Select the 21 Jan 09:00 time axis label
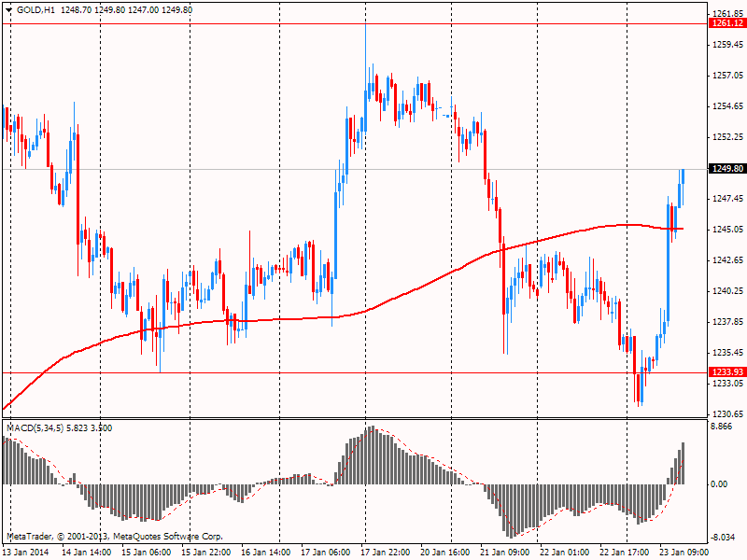 pyautogui.click(x=505, y=553)
